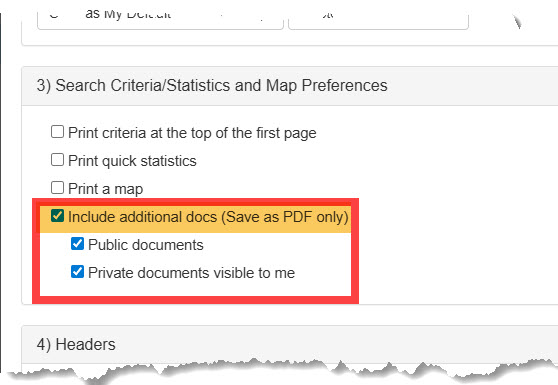Click the 'Public documents' label text
The width and height of the screenshot is (558, 385).
click(146, 245)
